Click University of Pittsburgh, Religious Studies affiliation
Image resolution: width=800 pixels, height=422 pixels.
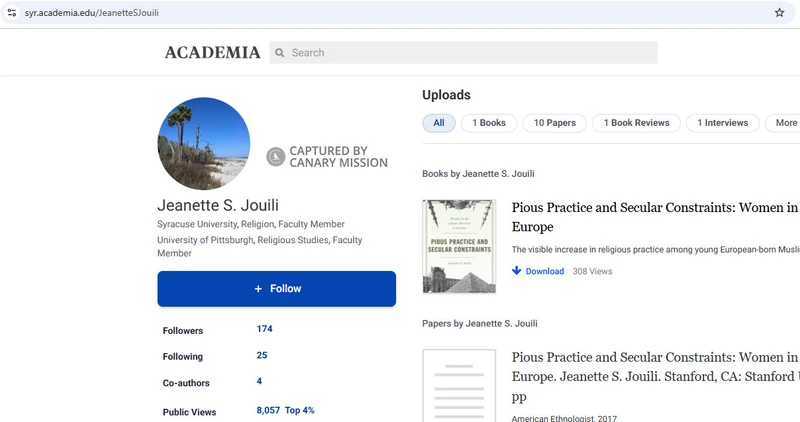(x=260, y=246)
